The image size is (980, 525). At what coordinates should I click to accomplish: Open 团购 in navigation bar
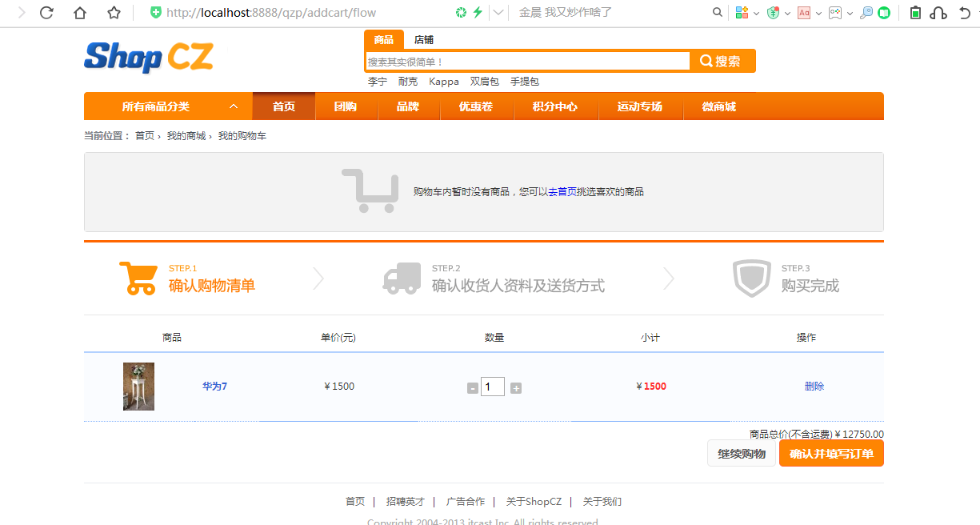346,106
